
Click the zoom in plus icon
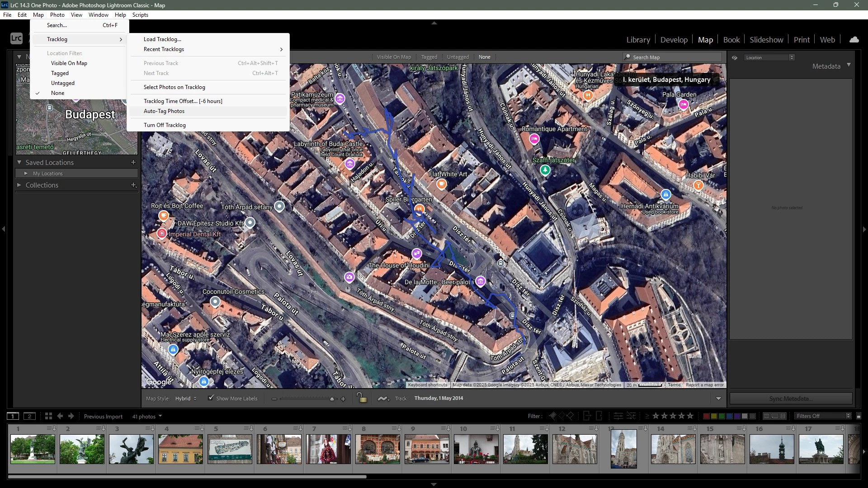click(x=343, y=399)
